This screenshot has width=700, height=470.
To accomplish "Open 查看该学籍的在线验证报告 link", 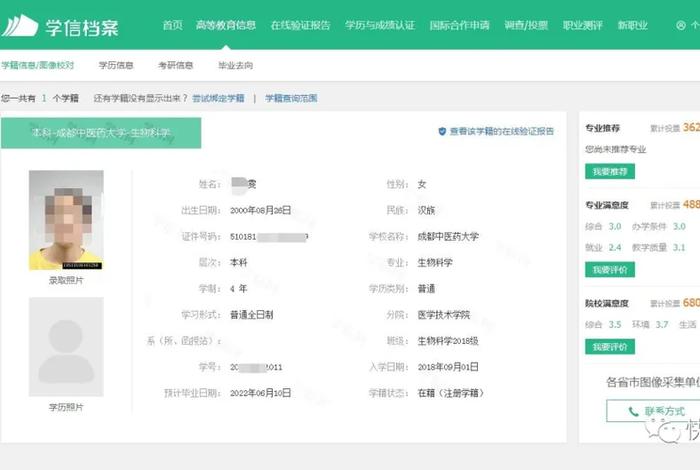I will point(502,131).
